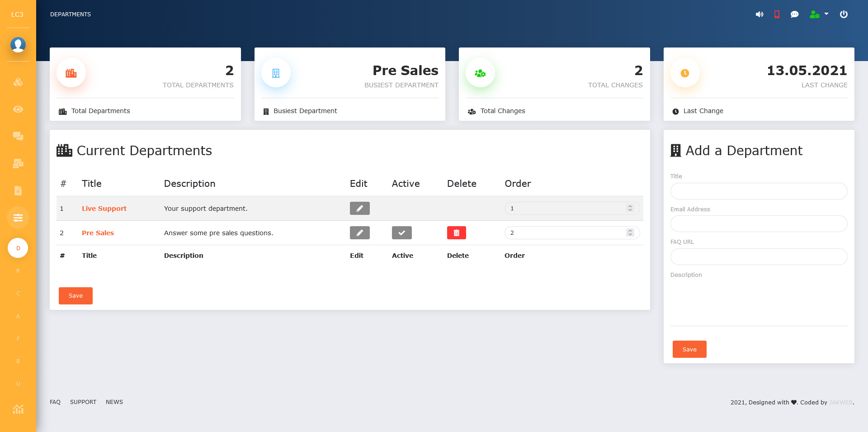
Task: Toggle active status for Pre Sales
Action: pyautogui.click(x=401, y=233)
